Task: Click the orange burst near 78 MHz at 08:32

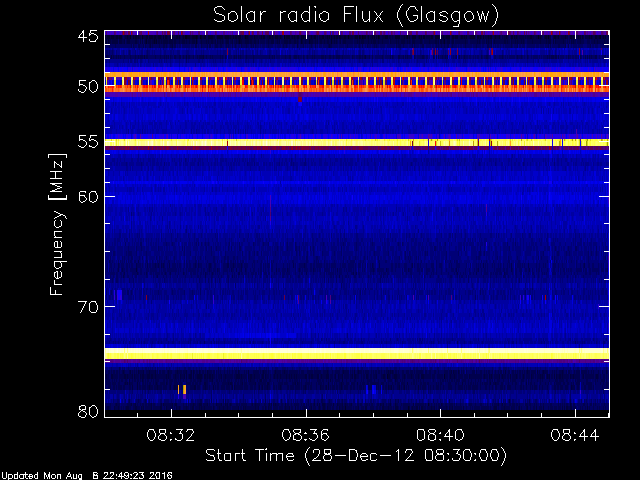Action: (182, 389)
